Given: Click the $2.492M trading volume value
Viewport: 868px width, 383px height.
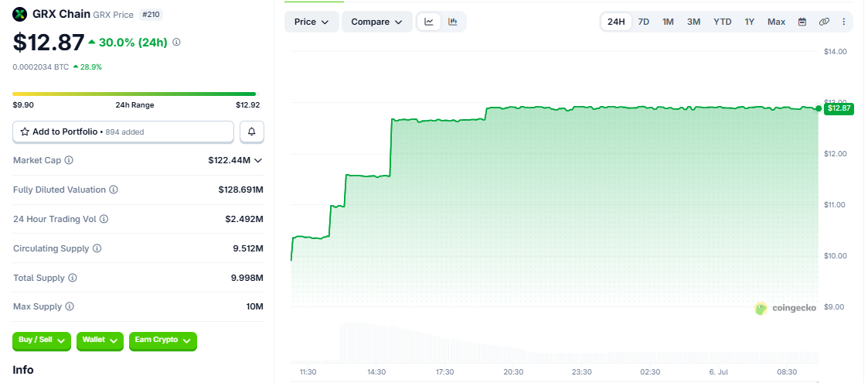Looking at the screenshot, I should pos(244,219).
